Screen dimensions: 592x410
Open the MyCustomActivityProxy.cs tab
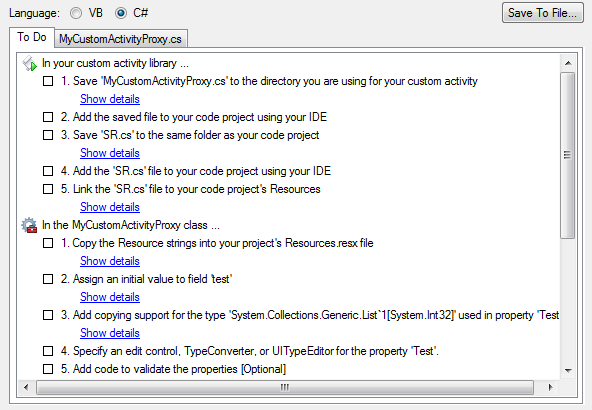[120, 39]
